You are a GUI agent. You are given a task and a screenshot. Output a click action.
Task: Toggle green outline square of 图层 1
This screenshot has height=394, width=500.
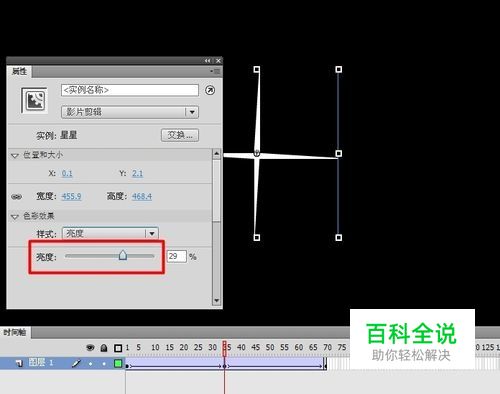(x=118, y=363)
